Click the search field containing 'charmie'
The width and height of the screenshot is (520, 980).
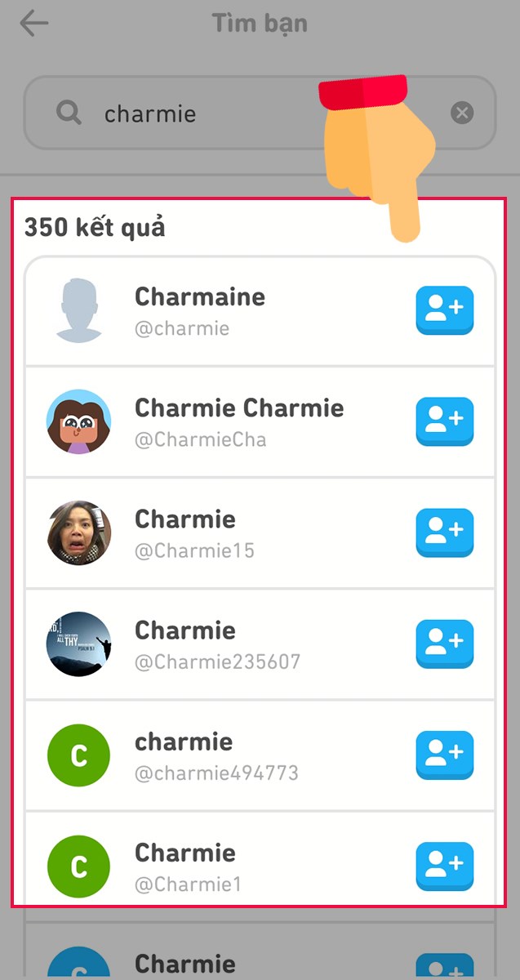coord(260,113)
